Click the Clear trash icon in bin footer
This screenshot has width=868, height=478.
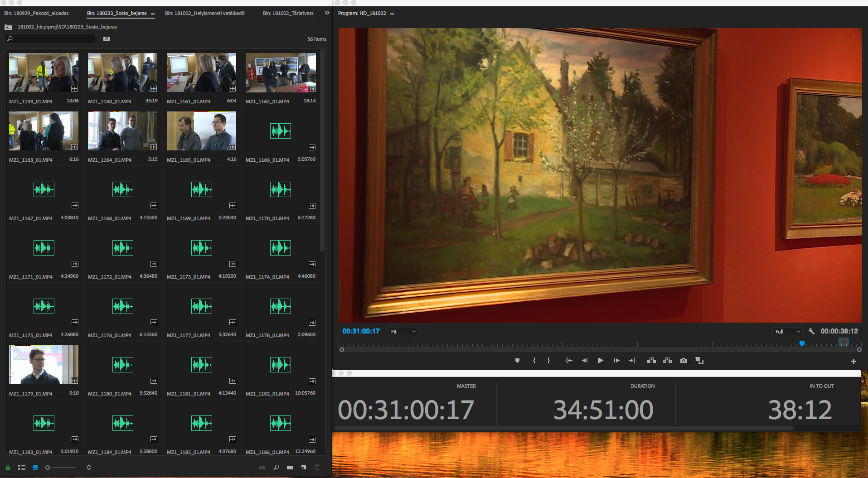point(317,468)
